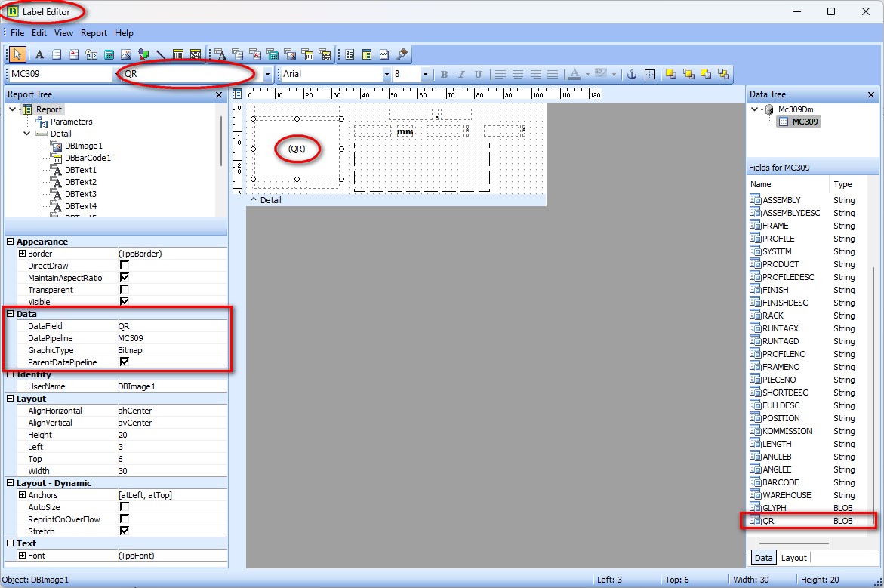Viewport: 884px width, 588px height.
Task: Toggle Underline formatting
Action: (478, 74)
